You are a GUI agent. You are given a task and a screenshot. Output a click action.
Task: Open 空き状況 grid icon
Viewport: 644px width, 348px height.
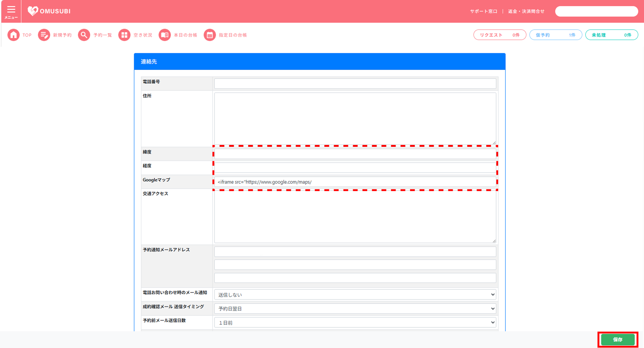(124, 35)
